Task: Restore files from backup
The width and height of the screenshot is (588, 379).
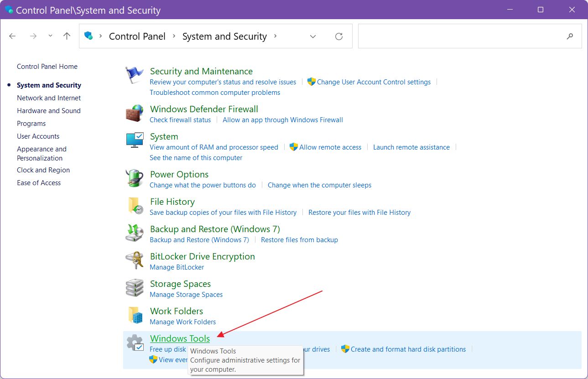Action: pyautogui.click(x=299, y=240)
